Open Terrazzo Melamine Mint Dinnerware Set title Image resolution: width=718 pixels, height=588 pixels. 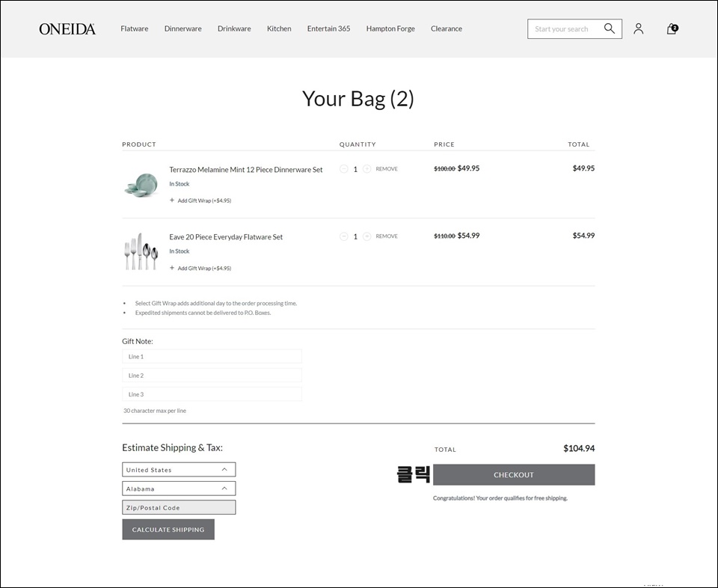(x=246, y=169)
